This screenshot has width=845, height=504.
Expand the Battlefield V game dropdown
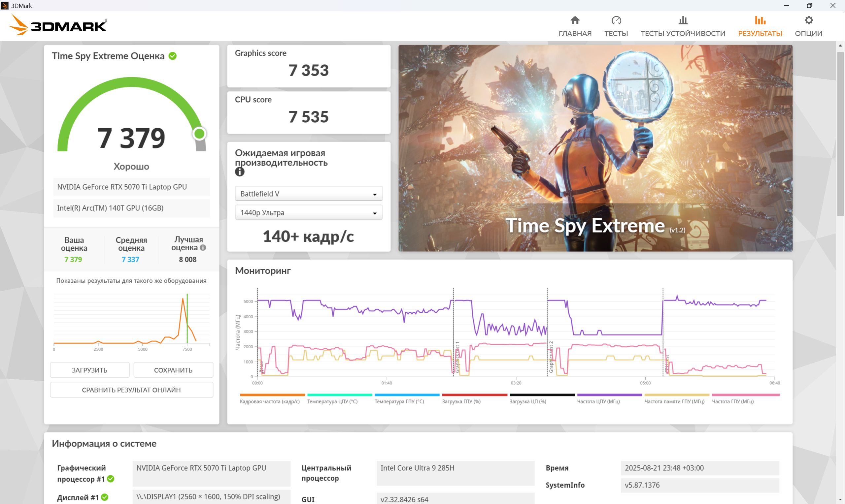(x=309, y=194)
